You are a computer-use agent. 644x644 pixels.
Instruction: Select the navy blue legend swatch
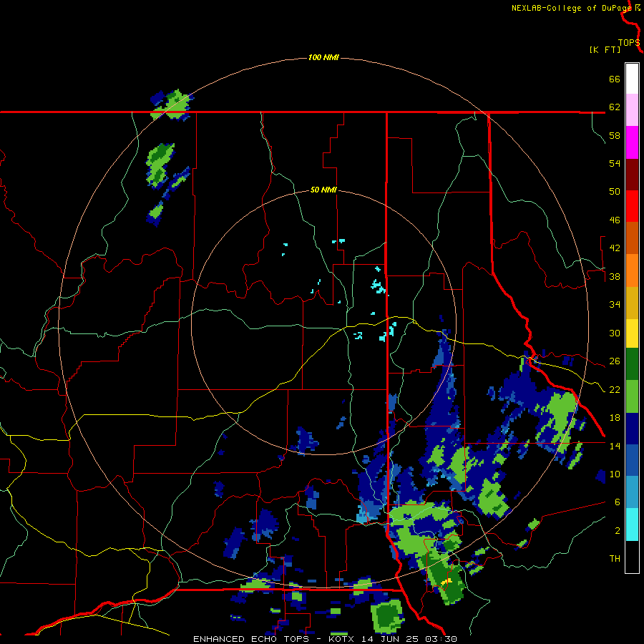pos(632,429)
